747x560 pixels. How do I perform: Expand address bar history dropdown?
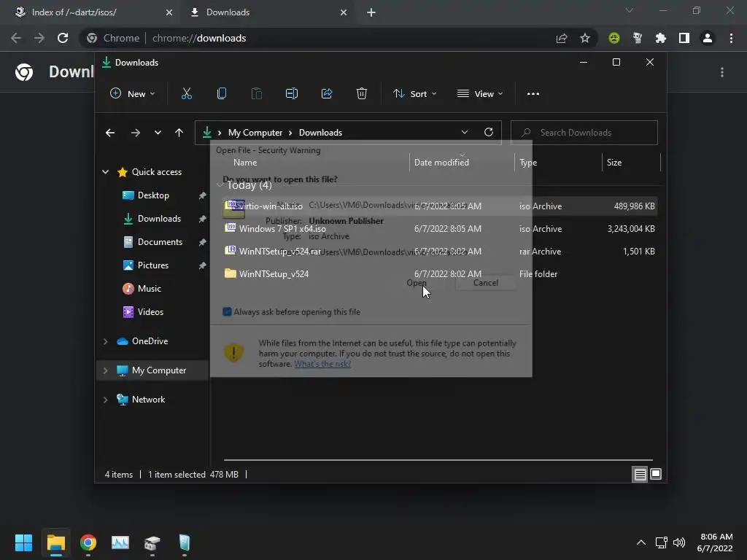coord(465,133)
